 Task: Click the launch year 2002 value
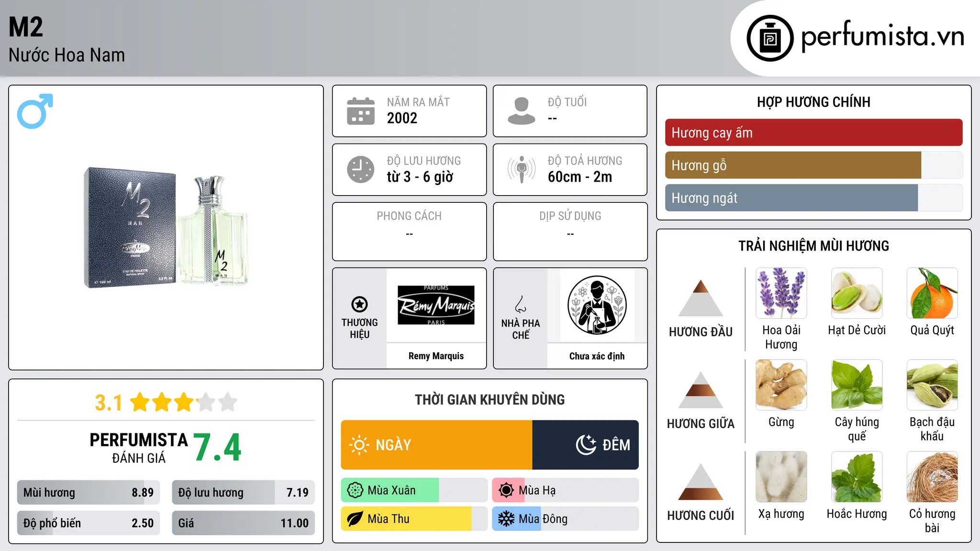coord(402,118)
